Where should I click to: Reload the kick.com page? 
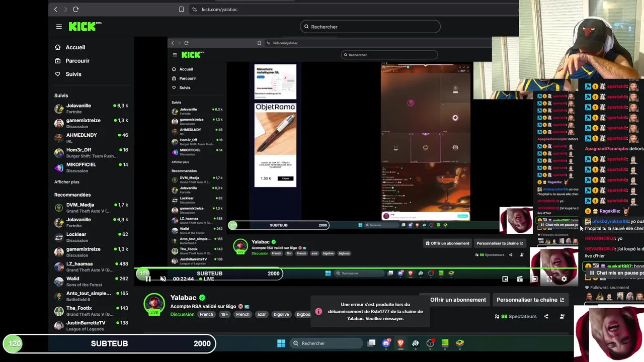click(x=75, y=10)
